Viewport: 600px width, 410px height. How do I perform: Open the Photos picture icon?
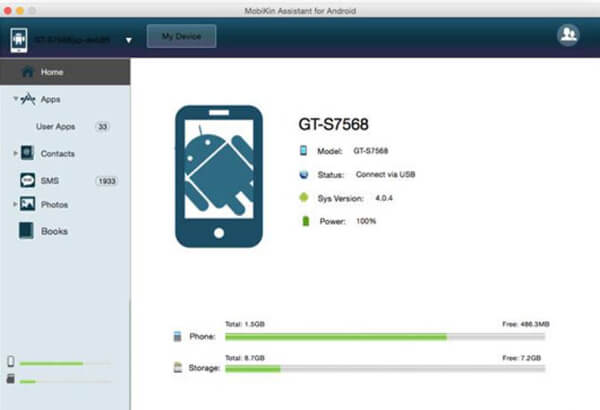(x=28, y=204)
